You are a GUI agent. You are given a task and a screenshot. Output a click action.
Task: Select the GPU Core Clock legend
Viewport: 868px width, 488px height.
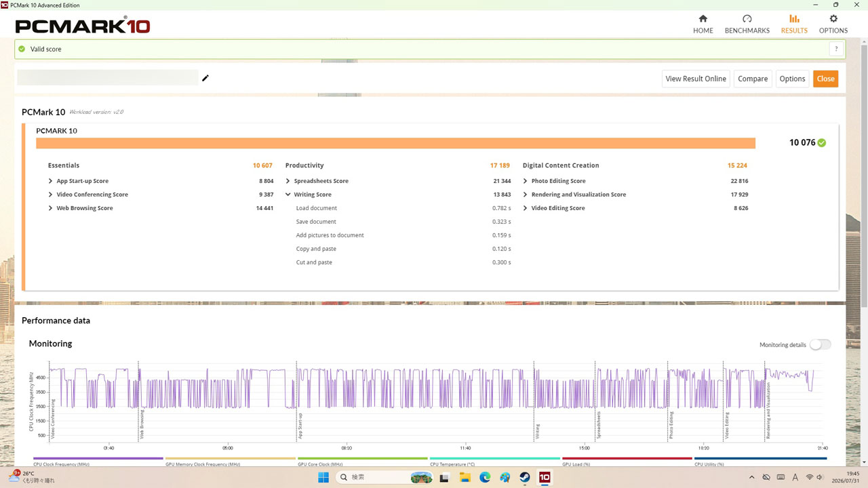click(x=363, y=462)
